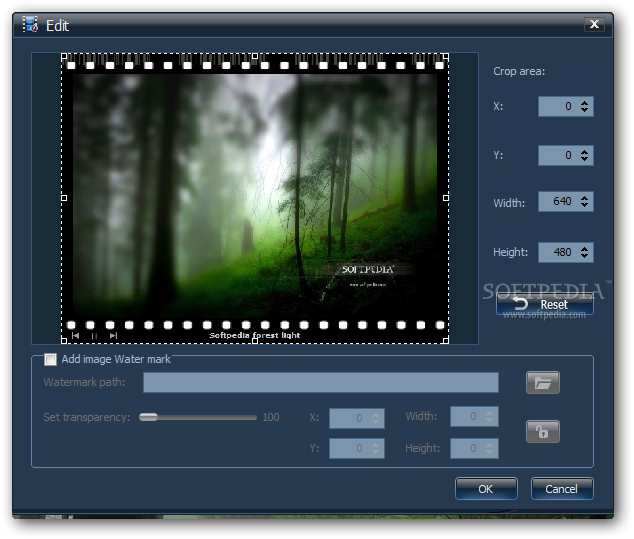Confirm edits with the OK button
The image size is (634, 539).
pyautogui.click(x=486, y=489)
